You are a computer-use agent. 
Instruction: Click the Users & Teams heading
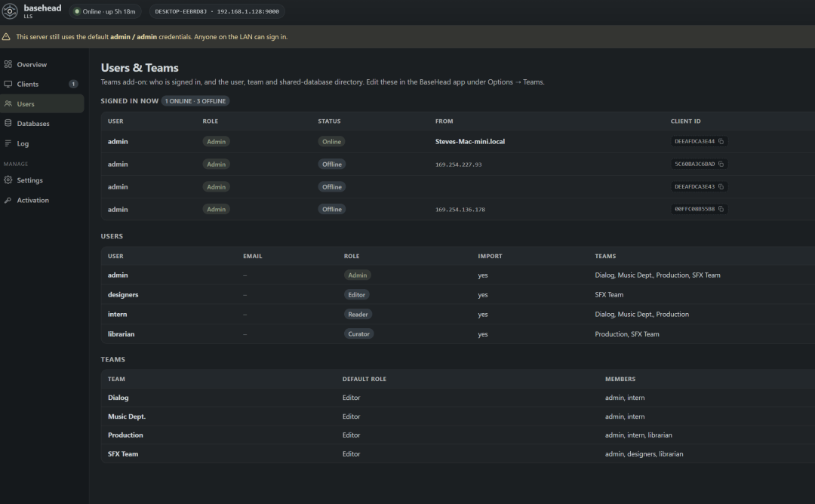click(x=140, y=68)
